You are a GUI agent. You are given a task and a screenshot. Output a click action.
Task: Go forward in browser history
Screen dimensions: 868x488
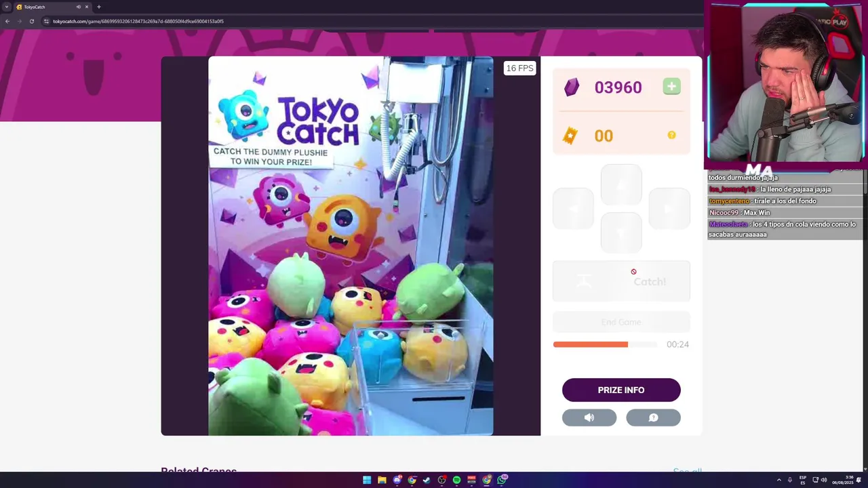20,21
